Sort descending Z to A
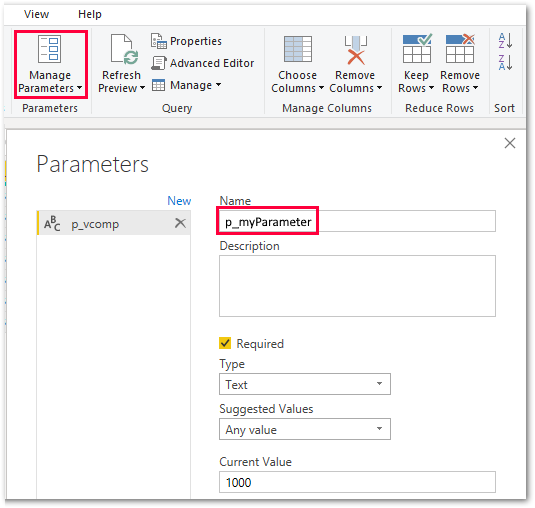535x508 pixels. [505, 62]
